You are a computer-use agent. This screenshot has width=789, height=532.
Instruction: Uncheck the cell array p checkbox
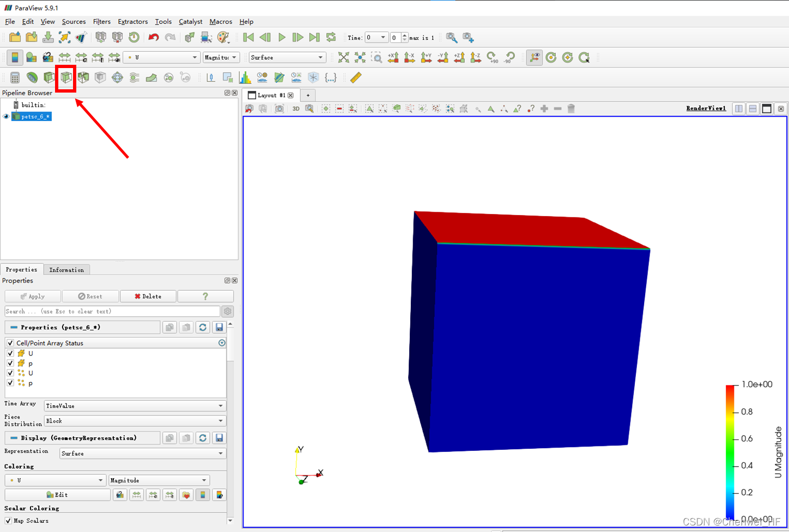coord(10,363)
